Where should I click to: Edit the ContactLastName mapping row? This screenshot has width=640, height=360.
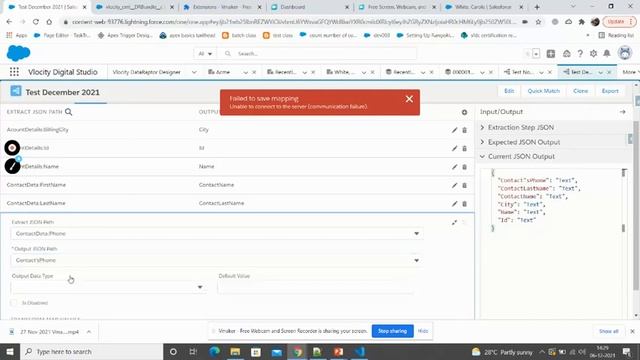[454, 204]
